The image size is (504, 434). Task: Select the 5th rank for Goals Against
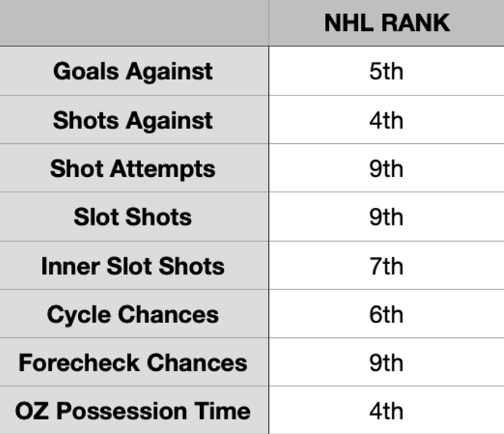coord(386,71)
